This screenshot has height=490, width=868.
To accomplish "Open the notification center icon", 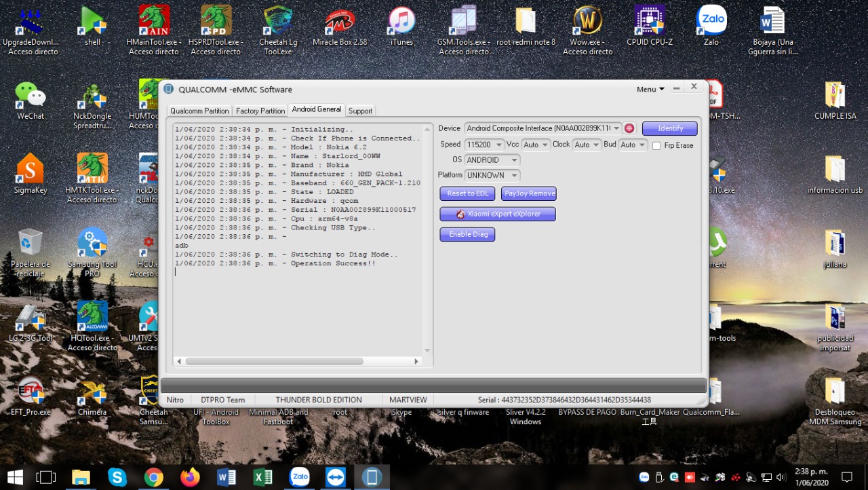I will [847, 477].
